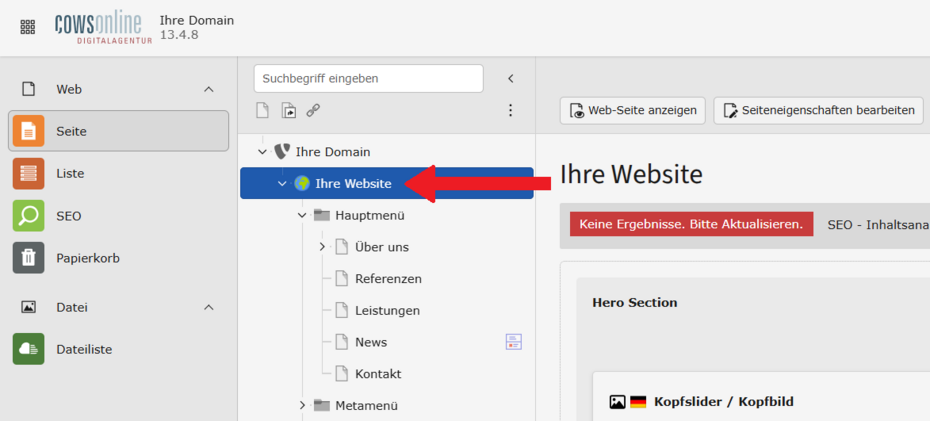Image resolution: width=930 pixels, height=421 pixels.
Task: Expand the Metamenü folder
Action: tap(302, 405)
